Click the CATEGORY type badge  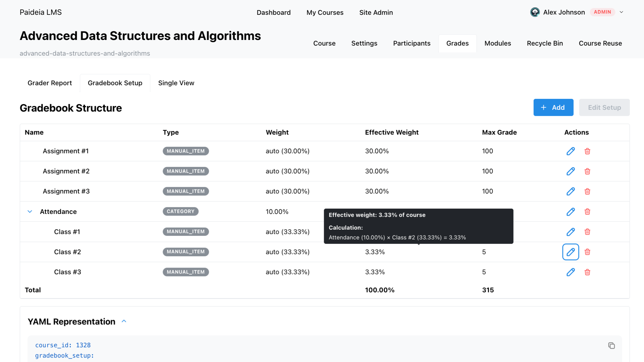click(180, 211)
